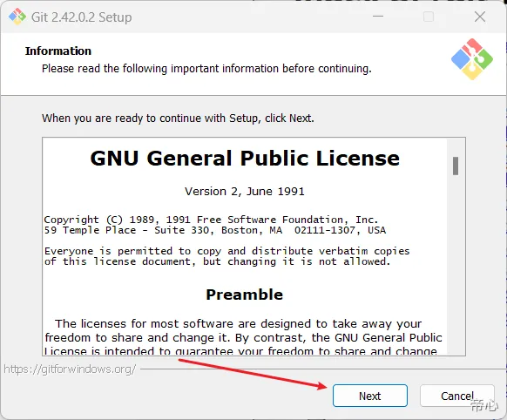Viewport: 507px width, 420px height.
Task: Cancel the Git installation
Action: 457,396
